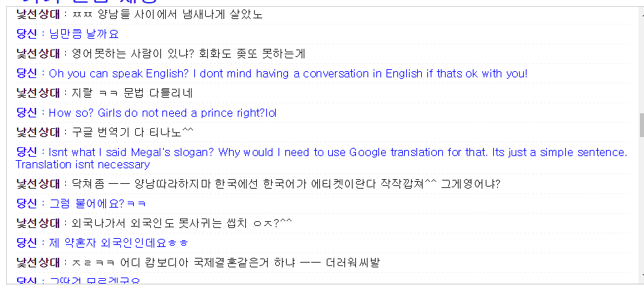The image size is (644, 285).
Task: Click 낯선상대 label on the top chat line
Action: tap(37, 14)
